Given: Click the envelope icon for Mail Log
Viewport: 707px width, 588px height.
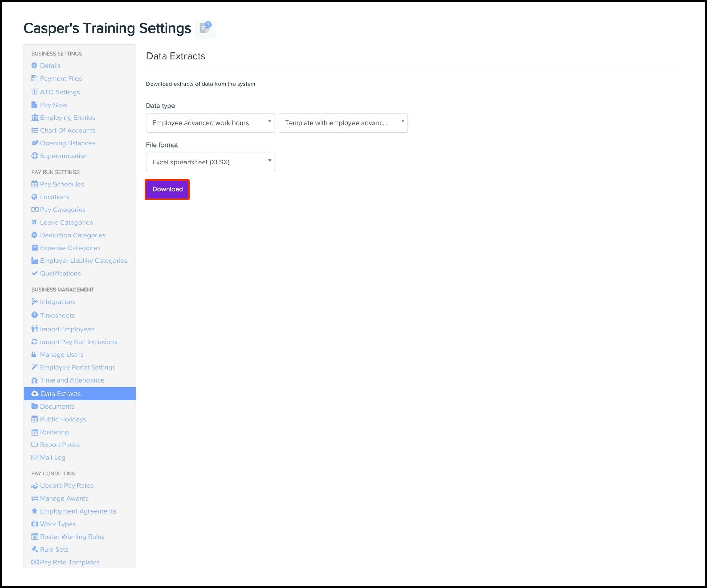Looking at the screenshot, I should pyautogui.click(x=34, y=457).
